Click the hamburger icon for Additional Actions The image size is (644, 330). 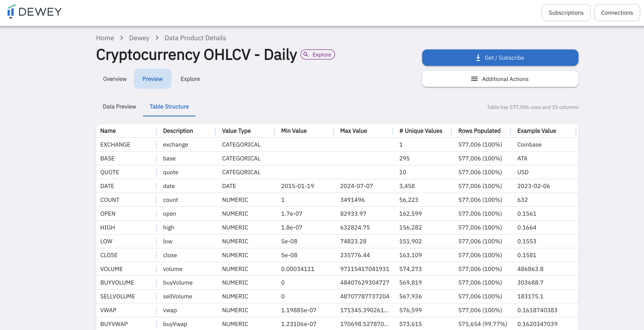point(474,79)
